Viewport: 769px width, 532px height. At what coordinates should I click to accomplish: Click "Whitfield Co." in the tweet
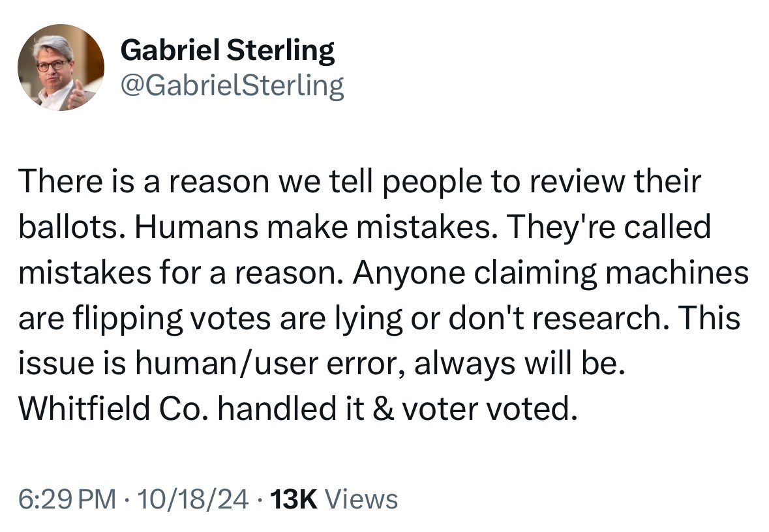(x=107, y=409)
